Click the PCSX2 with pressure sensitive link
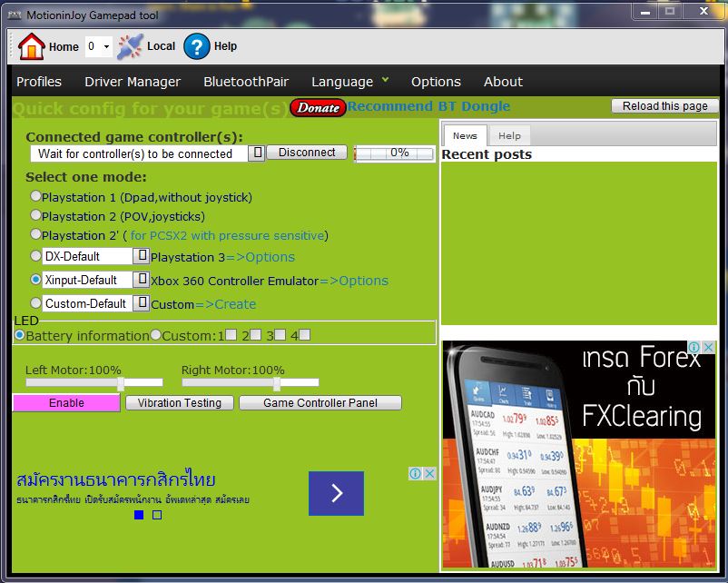 click(x=227, y=235)
